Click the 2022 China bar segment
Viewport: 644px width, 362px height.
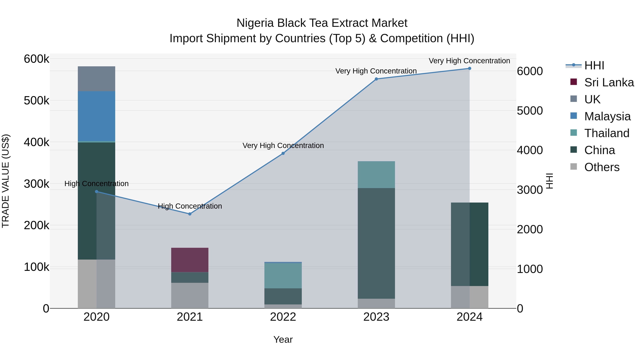(283, 296)
